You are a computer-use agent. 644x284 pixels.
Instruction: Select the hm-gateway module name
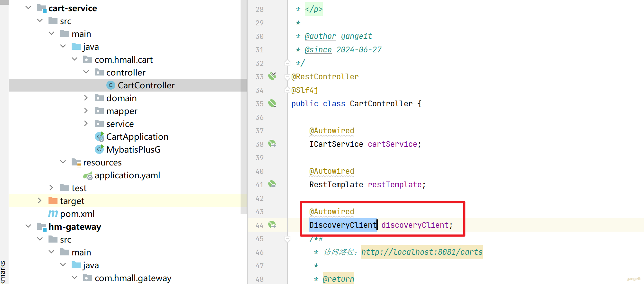pos(75,226)
